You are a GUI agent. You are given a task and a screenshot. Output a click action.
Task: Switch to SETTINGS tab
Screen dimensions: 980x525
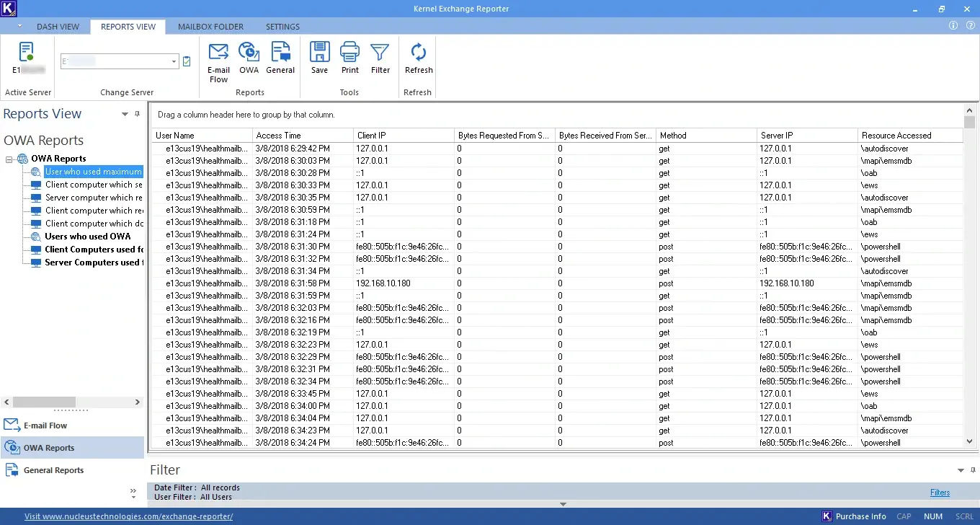(282, 27)
